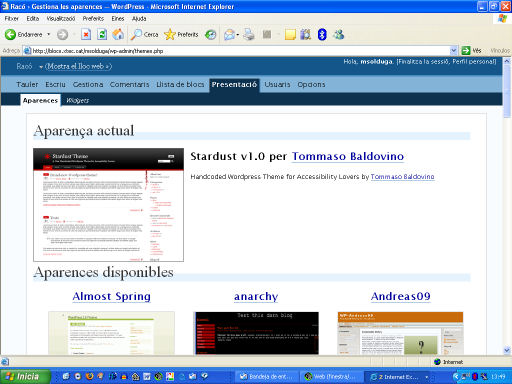Click Perfil personal link

pyautogui.click(x=473, y=62)
